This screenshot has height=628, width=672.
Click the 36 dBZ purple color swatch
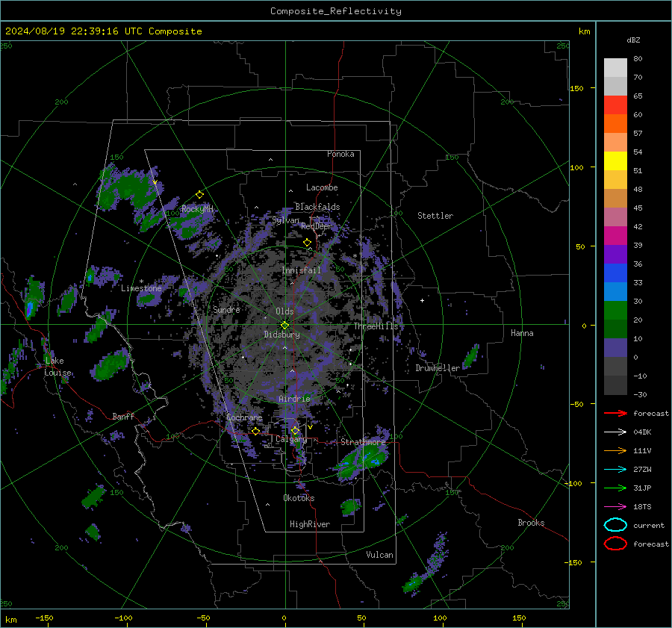(x=615, y=255)
